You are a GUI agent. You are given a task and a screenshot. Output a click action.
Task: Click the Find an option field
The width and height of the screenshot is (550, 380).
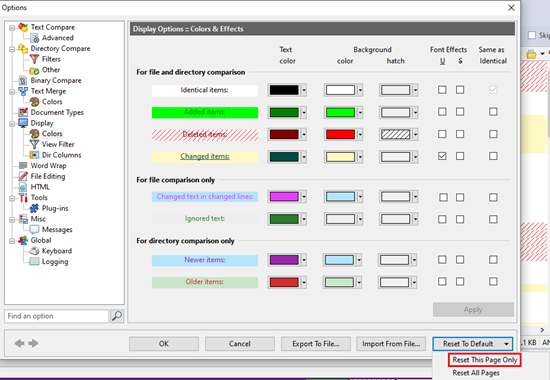(x=56, y=316)
